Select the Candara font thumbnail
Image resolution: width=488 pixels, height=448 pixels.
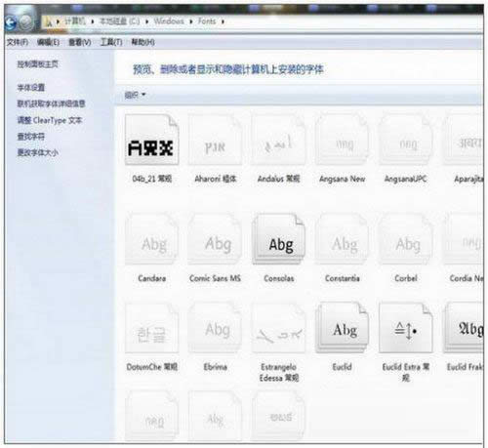(x=152, y=239)
